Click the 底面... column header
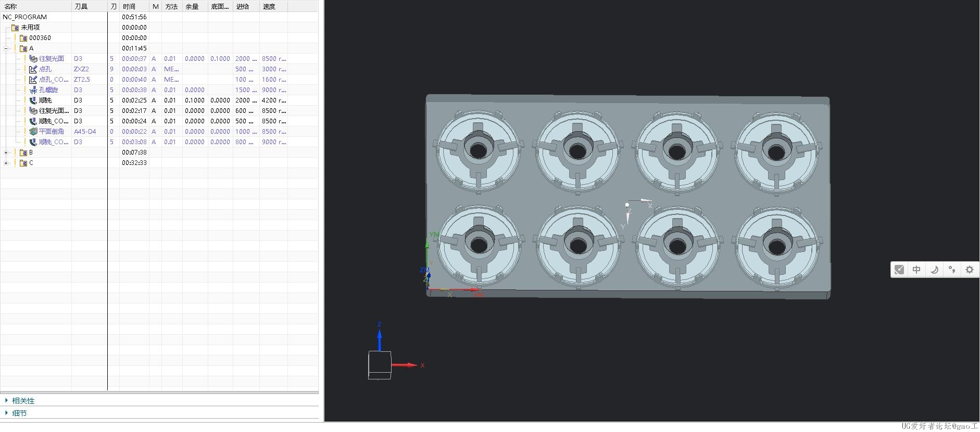Viewport: 980px width, 432px height. (x=221, y=6)
